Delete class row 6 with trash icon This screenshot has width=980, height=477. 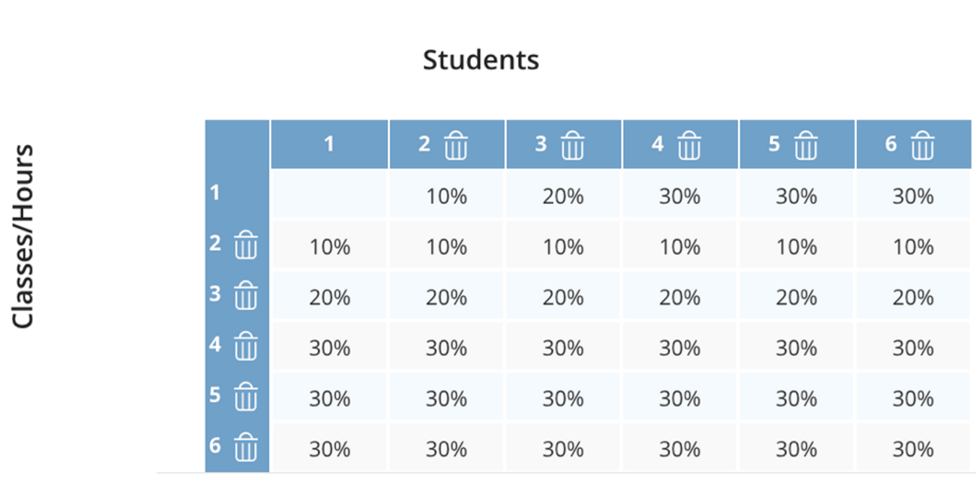pyautogui.click(x=246, y=446)
